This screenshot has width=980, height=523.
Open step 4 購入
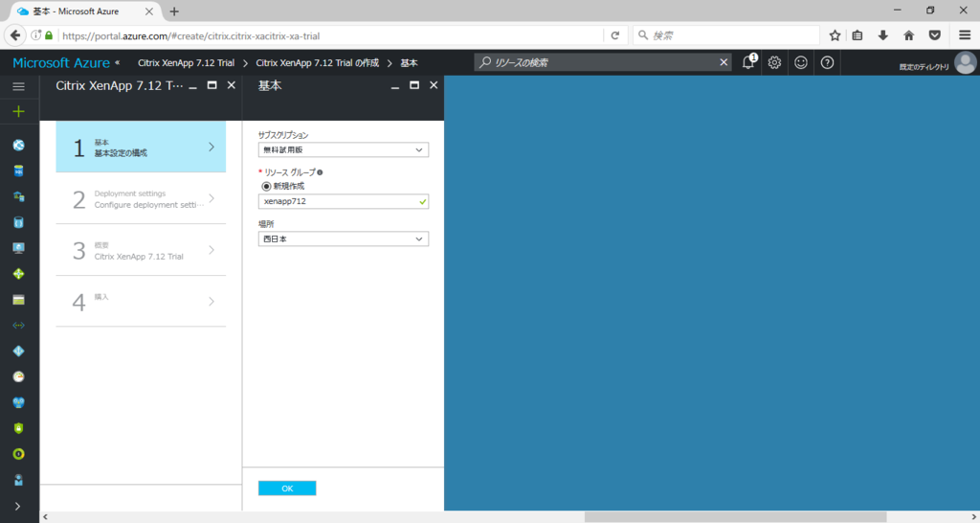pyautogui.click(x=141, y=302)
